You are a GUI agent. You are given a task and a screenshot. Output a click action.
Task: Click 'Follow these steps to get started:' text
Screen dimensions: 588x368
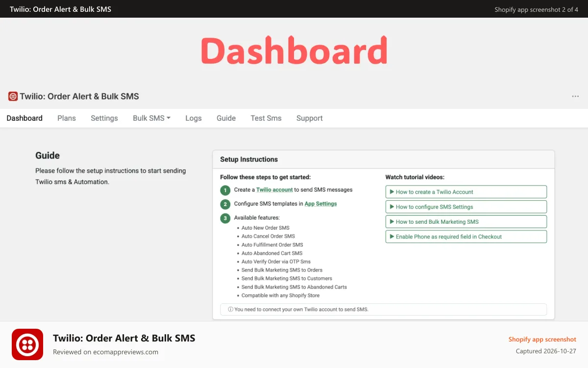click(266, 177)
